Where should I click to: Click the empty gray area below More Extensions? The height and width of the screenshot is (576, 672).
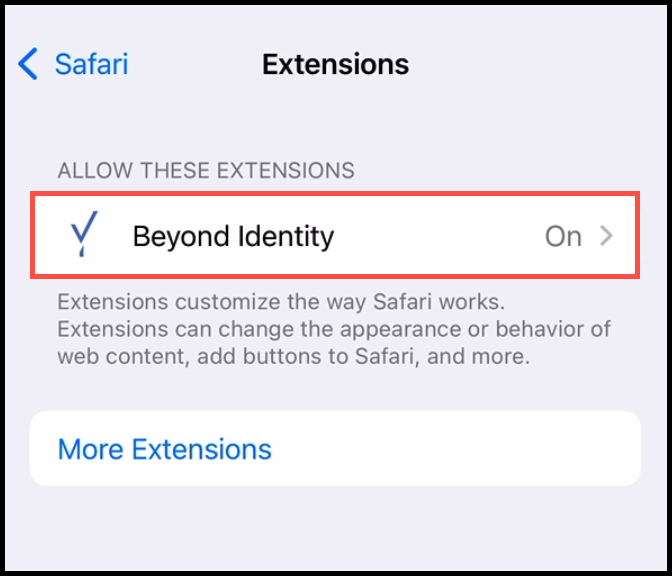(x=335, y=527)
